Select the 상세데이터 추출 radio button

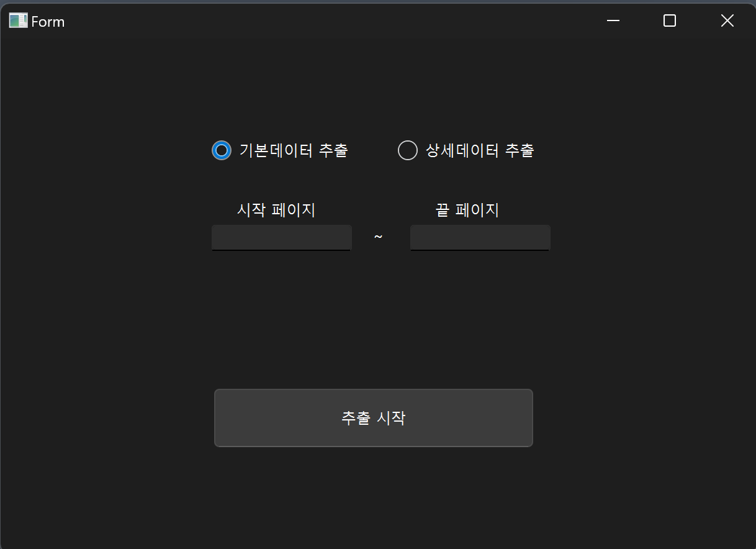pos(407,150)
